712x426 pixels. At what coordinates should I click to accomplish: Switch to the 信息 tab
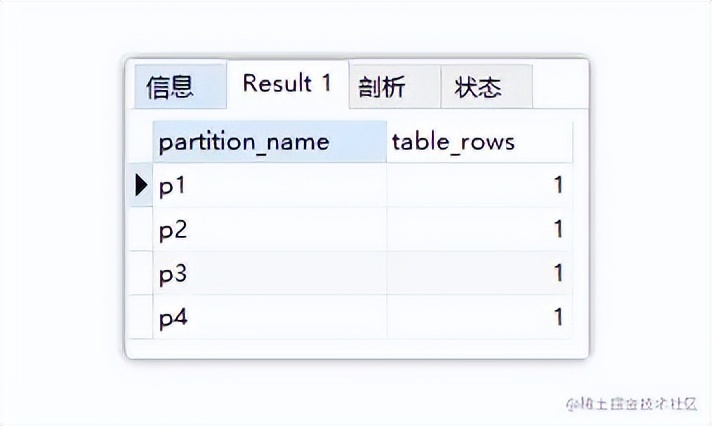(x=180, y=86)
